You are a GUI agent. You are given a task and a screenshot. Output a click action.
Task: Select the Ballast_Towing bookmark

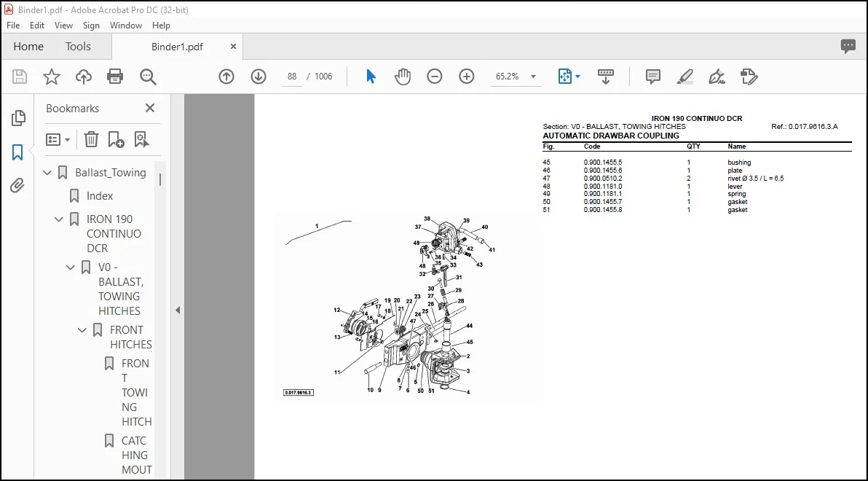pos(111,173)
